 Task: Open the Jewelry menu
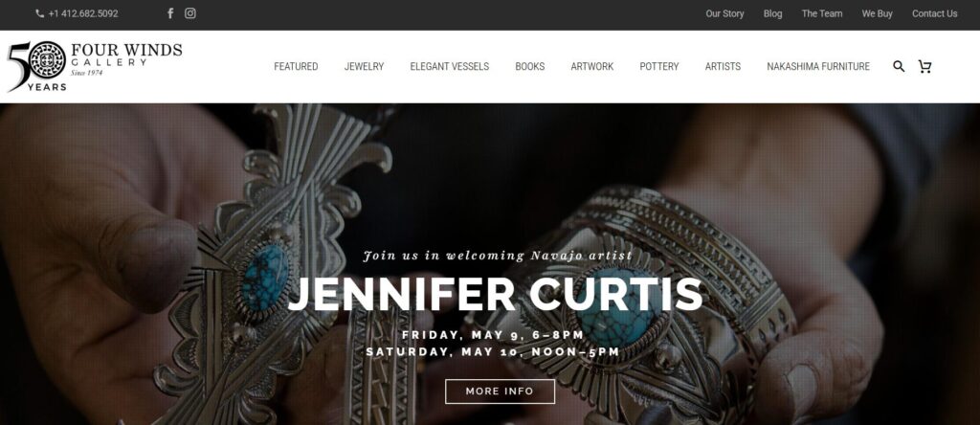(x=364, y=66)
